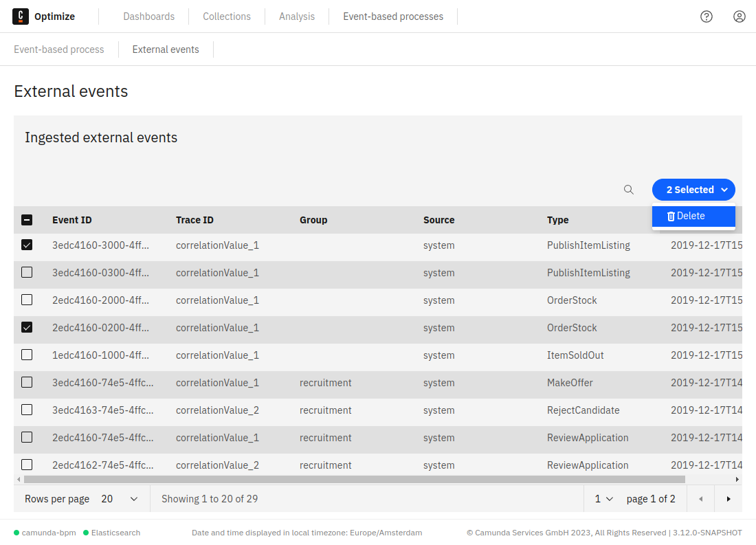Click the Elasticsearch status dot
756x545 pixels.
coord(87,533)
